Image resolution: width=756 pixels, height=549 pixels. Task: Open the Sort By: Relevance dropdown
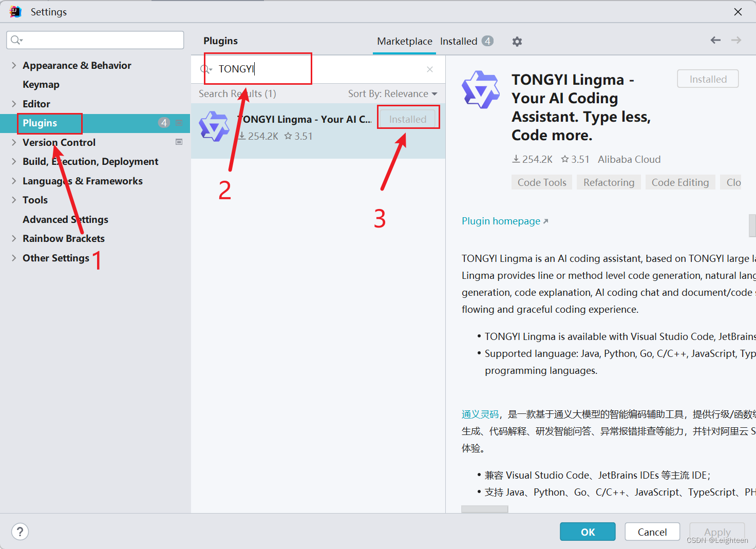[392, 93]
